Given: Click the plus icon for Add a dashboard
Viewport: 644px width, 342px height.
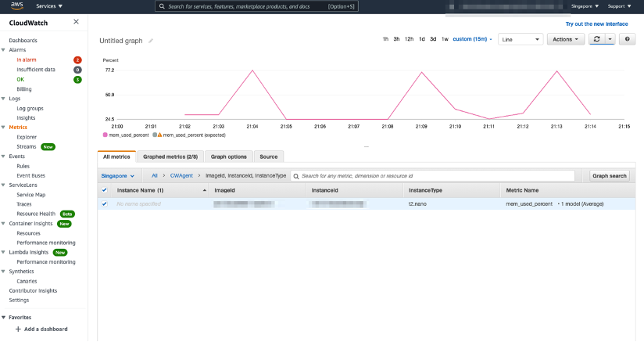Looking at the screenshot, I should point(18,329).
